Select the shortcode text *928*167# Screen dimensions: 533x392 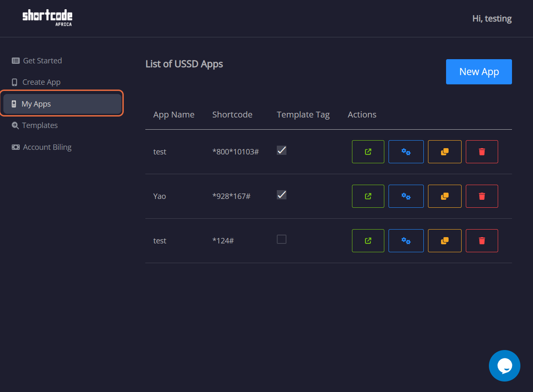231,196
